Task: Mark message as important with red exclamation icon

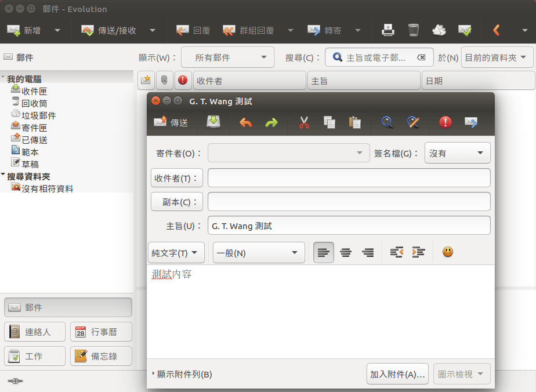Action: click(x=445, y=122)
